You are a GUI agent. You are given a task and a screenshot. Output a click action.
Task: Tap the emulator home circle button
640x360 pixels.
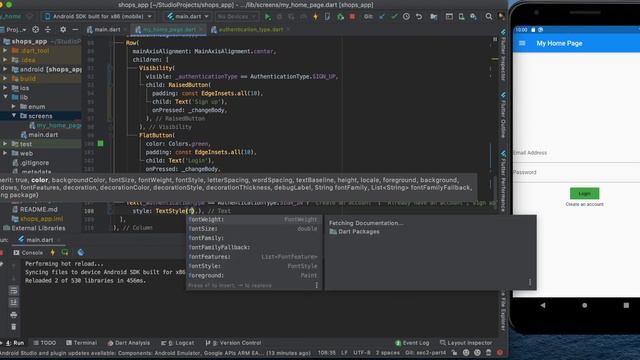(x=584, y=305)
